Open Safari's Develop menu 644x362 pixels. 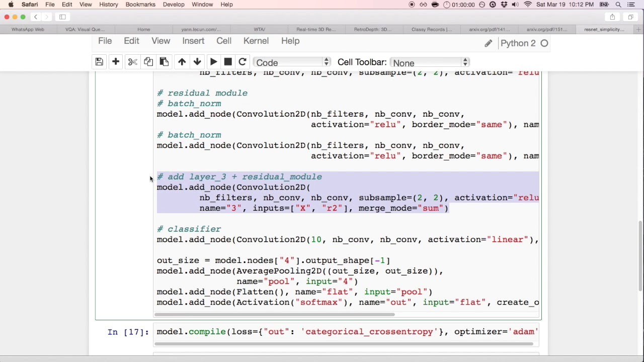(x=174, y=5)
